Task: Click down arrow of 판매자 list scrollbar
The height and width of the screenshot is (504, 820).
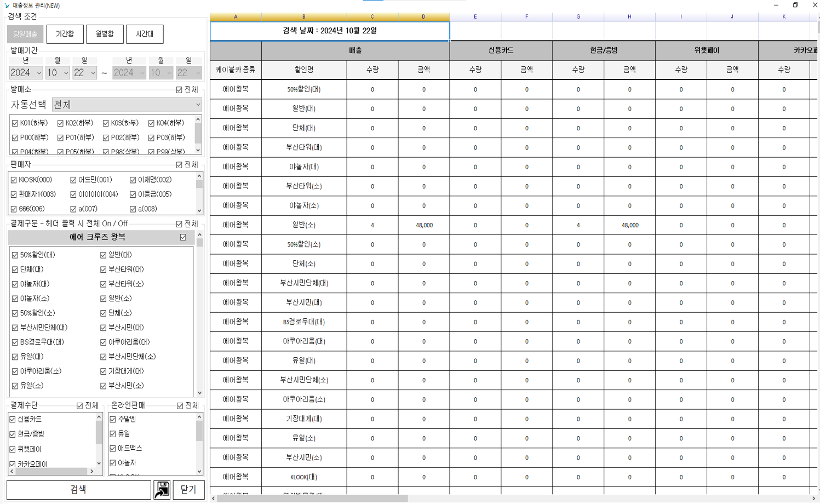Action: point(199,210)
